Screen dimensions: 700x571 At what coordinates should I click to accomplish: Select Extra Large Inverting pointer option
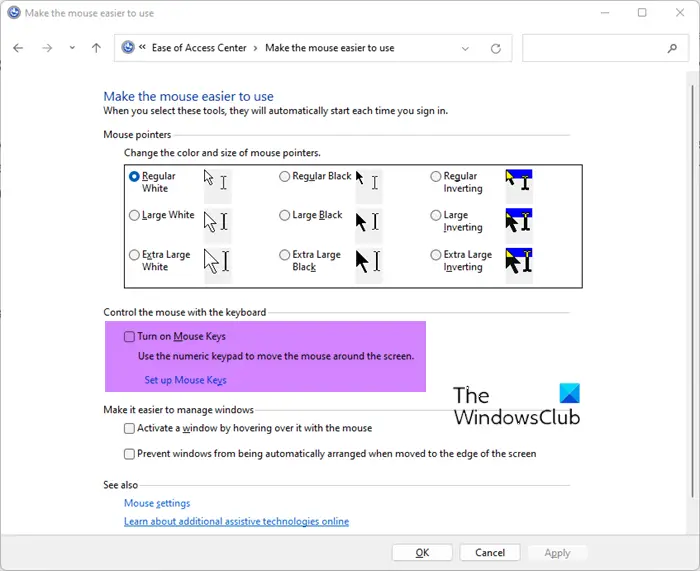point(436,255)
